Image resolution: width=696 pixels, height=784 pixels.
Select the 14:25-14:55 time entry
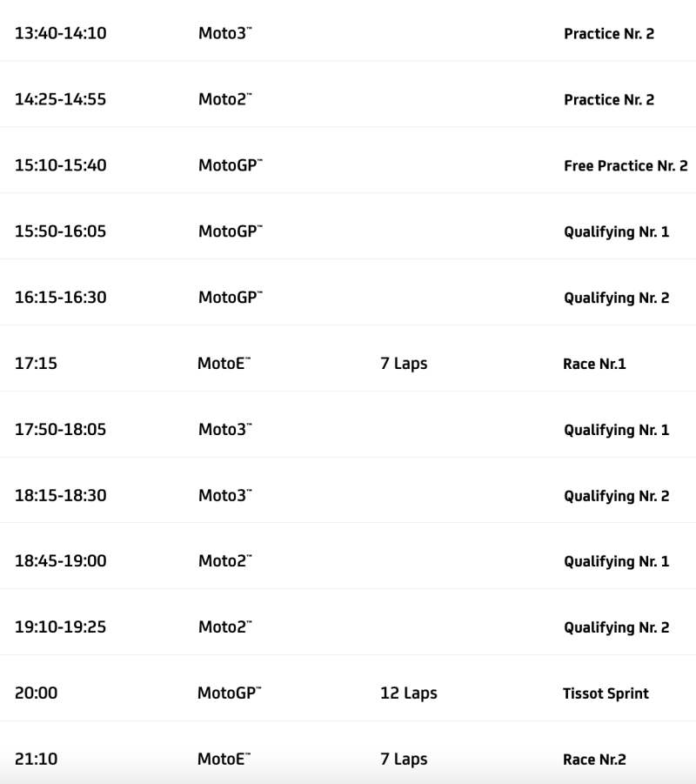coord(60,99)
